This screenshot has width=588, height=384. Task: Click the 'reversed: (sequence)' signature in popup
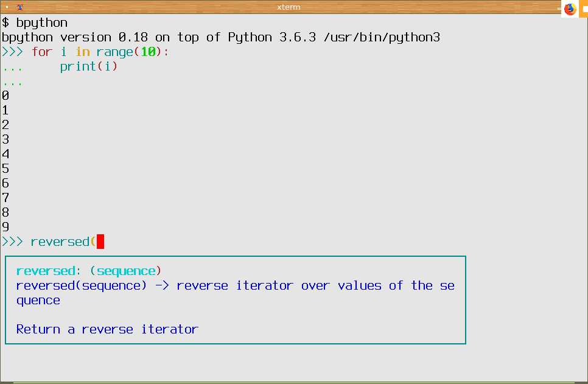pyautogui.click(x=89, y=271)
